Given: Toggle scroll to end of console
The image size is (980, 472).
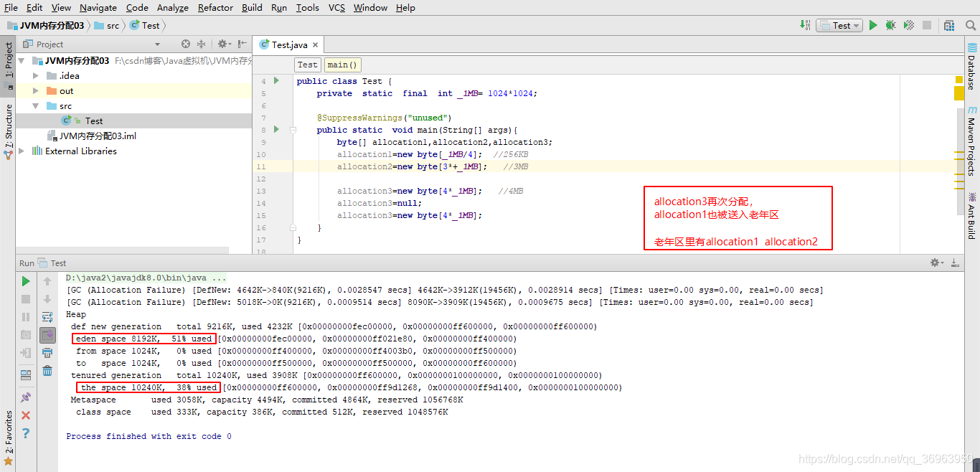Looking at the screenshot, I should tap(47, 335).
